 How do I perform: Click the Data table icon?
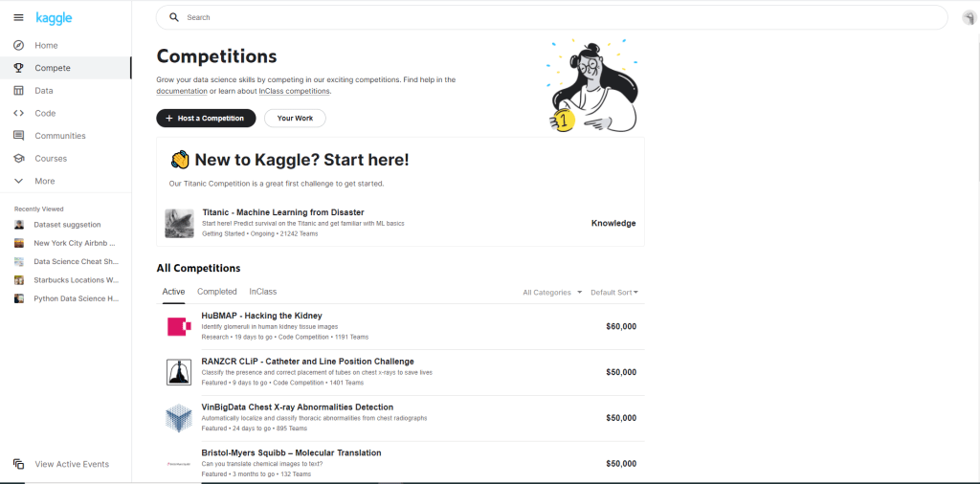coord(19,91)
